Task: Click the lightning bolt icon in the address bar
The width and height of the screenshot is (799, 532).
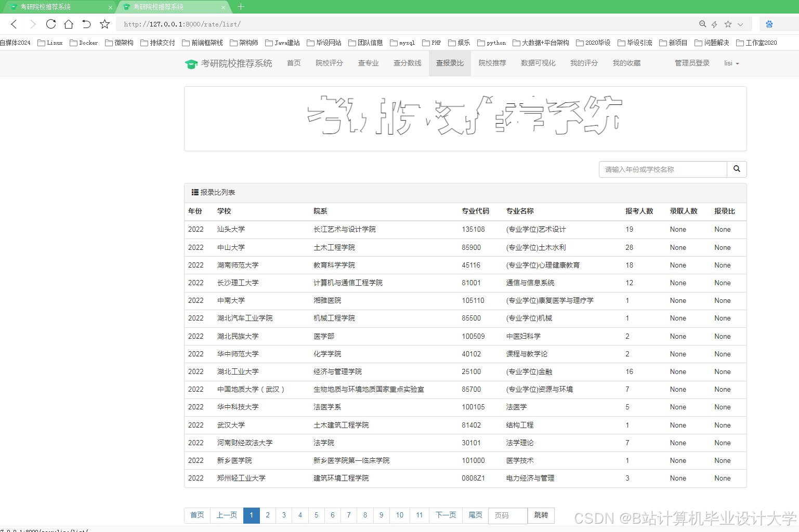Action: pos(714,24)
